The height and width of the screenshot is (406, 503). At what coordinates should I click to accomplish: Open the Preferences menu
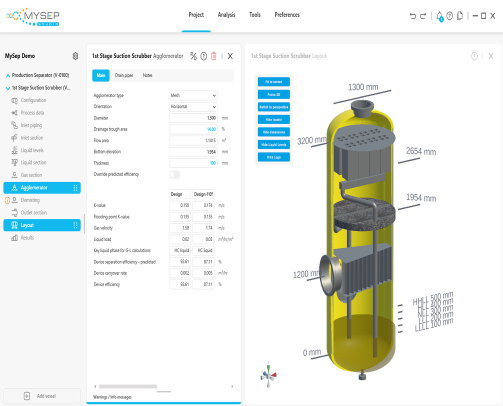coord(287,15)
